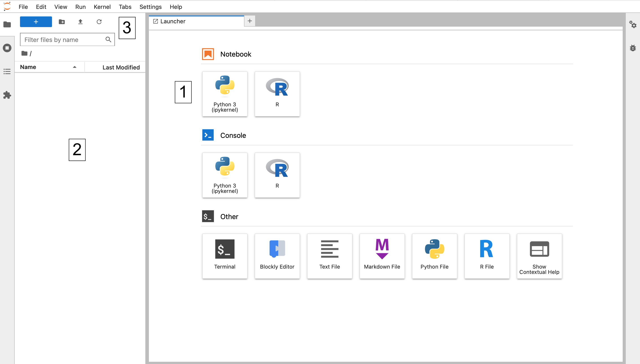
Task: Filter files by name input field
Action: coord(67,40)
